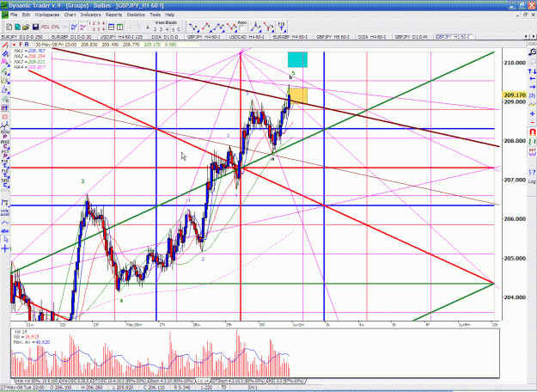Viewport: 537px width, 392px height.
Task: Select Wave Bands option 4
Action: pos(167,29)
